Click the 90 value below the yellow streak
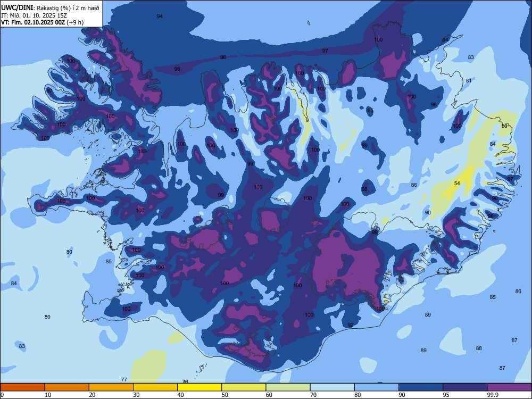 coord(428,213)
